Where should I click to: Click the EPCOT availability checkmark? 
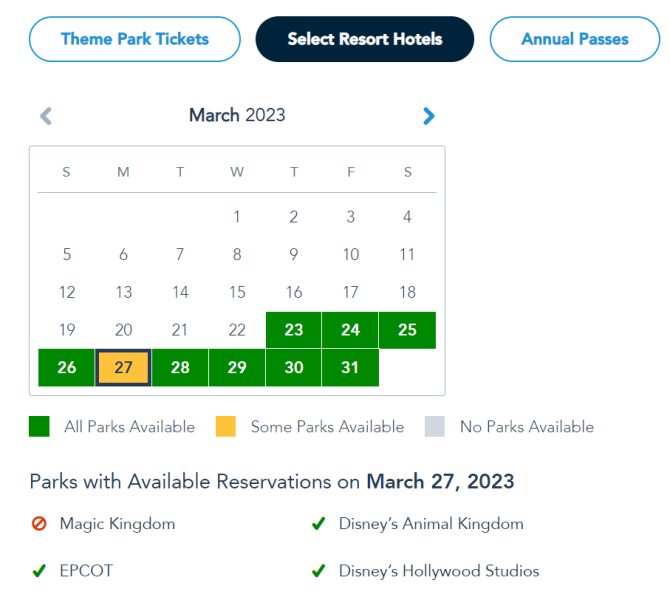pyautogui.click(x=39, y=571)
